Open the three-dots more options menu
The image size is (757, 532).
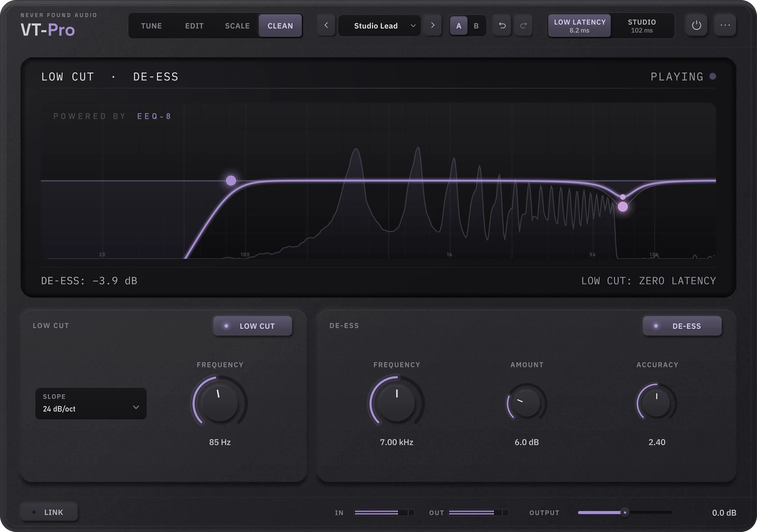(725, 25)
